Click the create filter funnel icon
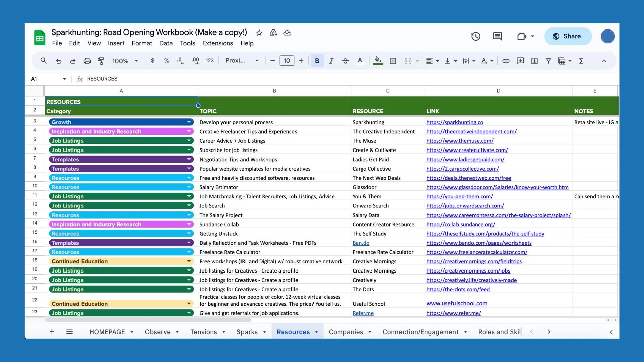This screenshot has height=362, width=644. tap(548, 61)
